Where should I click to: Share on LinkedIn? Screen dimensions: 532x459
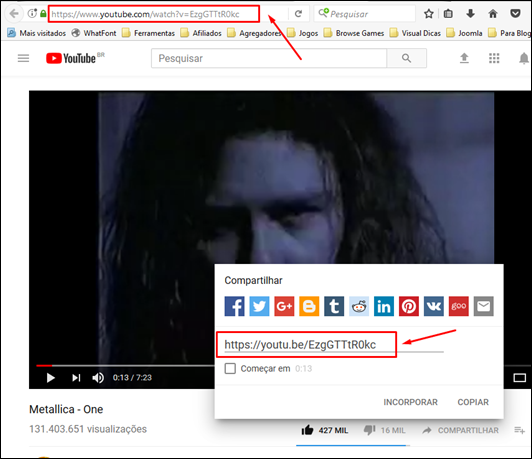tap(384, 306)
